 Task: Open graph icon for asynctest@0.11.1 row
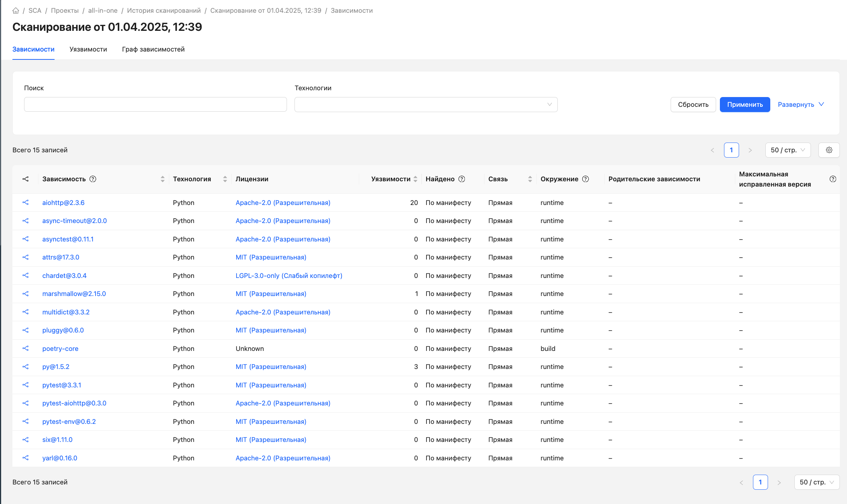coord(26,239)
